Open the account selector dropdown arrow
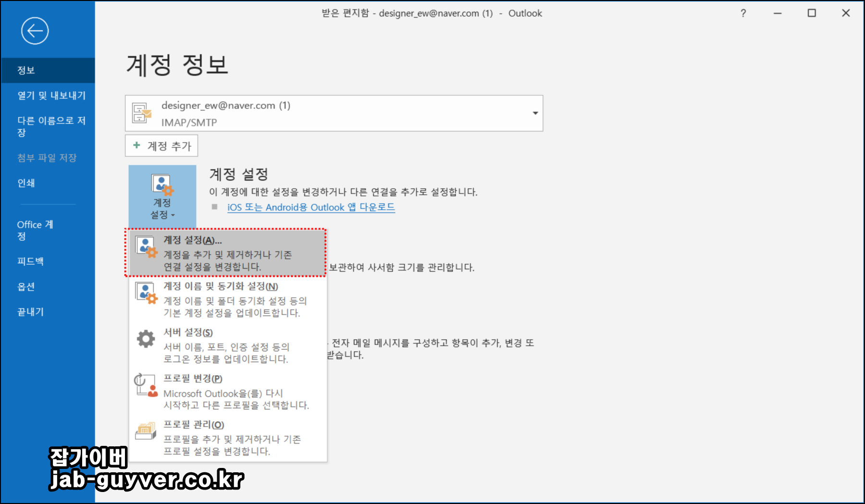Image resolution: width=865 pixels, height=504 pixels. pyautogui.click(x=535, y=113)
